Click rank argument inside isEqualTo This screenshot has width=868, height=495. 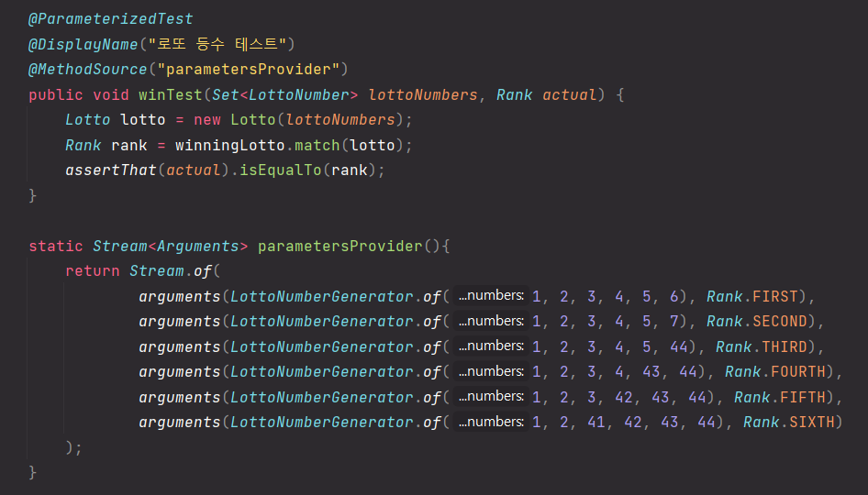pos(350,170)
